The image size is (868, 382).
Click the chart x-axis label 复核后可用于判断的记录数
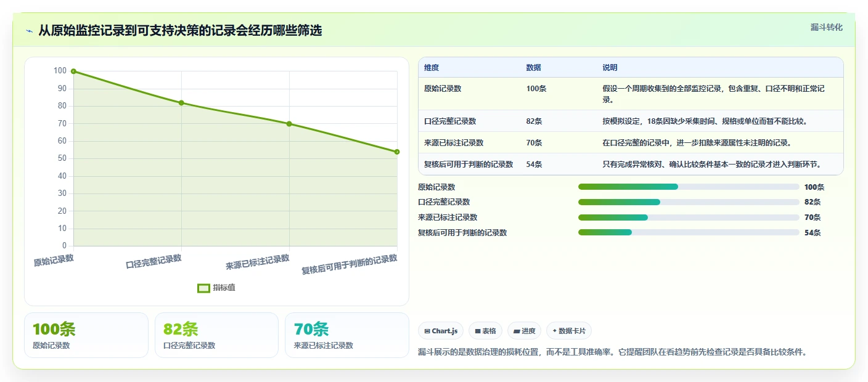pyautogui.click(x=350, y=264)
